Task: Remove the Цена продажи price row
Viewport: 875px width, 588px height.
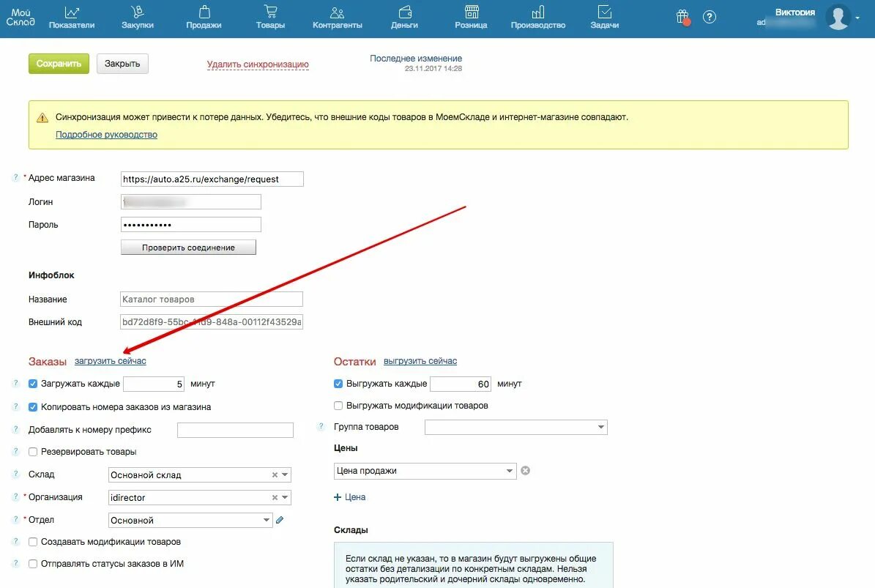Action: [525, 471]
